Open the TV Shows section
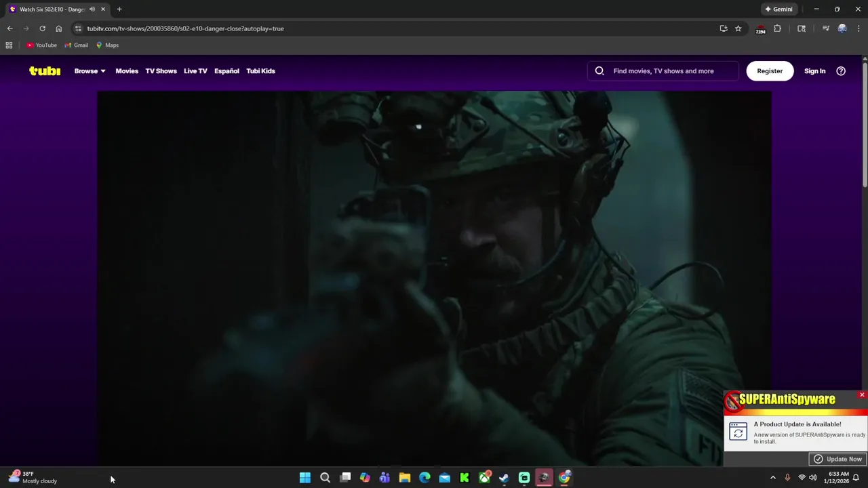Viewport: 868px width, 488px height. coord(161,71)
